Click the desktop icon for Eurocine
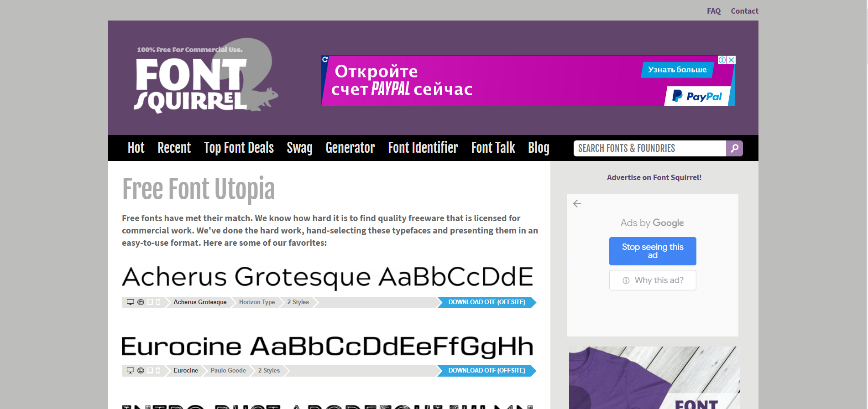The image size is (868, 409). [130, 370]
